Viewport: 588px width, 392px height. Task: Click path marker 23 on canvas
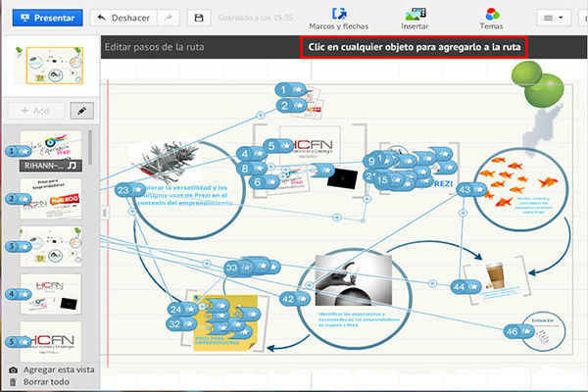[x=130, y=190]
